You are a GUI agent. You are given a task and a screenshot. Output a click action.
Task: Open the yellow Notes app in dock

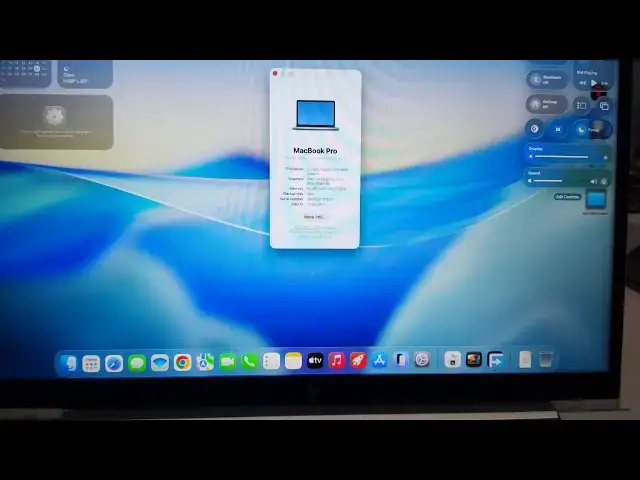point(293,361)
